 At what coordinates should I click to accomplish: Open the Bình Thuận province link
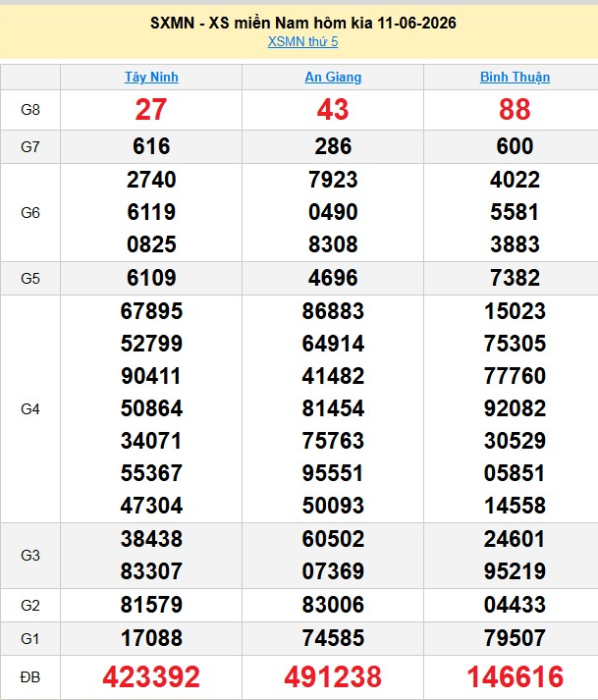tap(515, 77)
